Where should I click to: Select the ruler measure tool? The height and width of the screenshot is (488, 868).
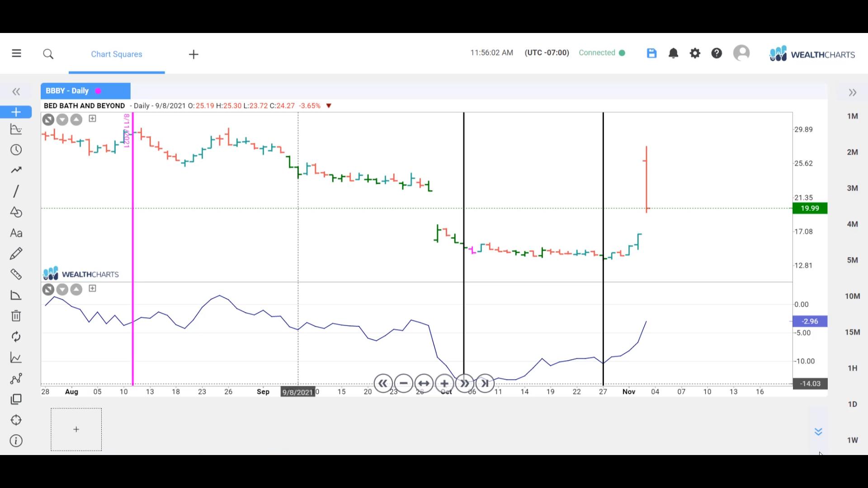tap(16, 274)
